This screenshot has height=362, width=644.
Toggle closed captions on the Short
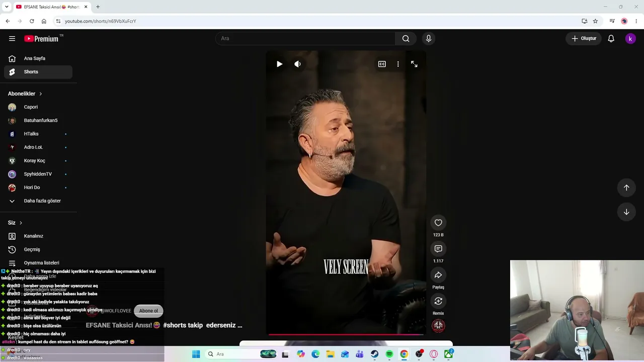[382, 64]
